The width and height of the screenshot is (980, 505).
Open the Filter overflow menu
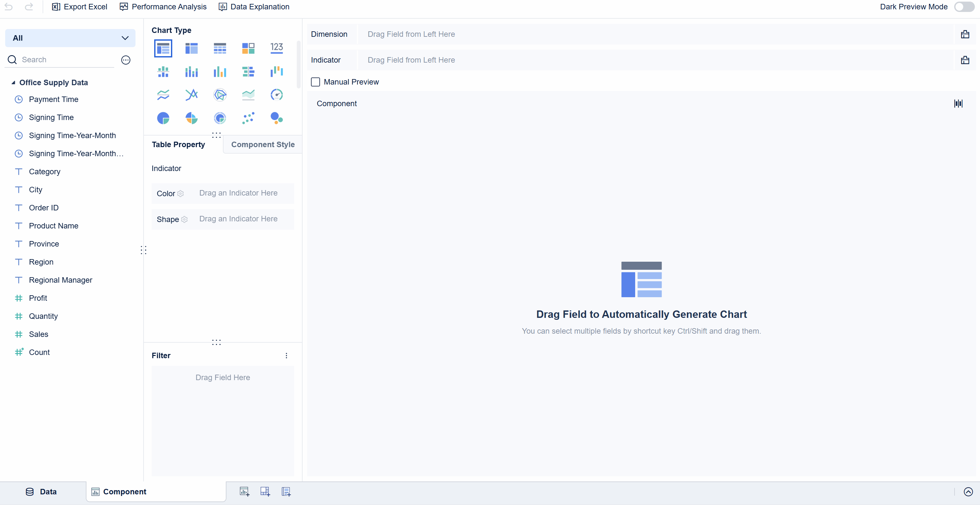point(286,356)
